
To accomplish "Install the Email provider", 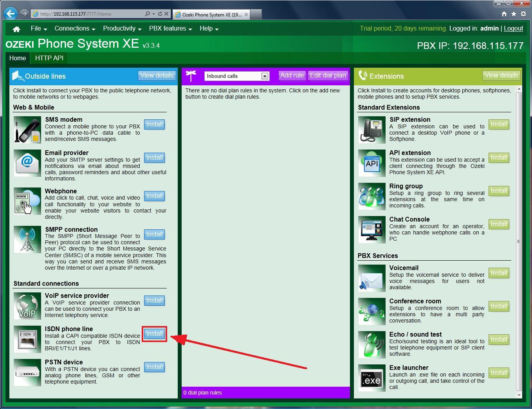I will click(x=154, y=158).
